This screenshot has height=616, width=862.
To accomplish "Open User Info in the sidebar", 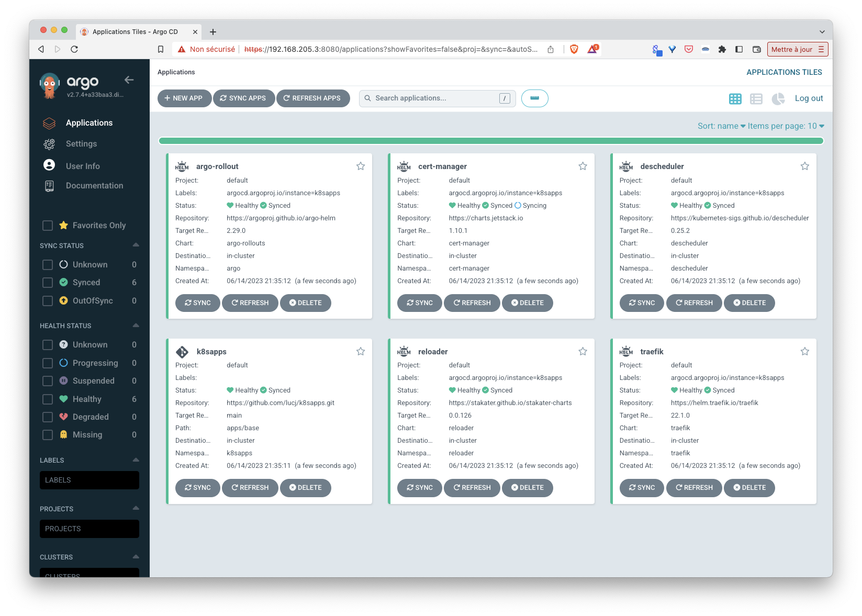I will click(x=83, y=166).
